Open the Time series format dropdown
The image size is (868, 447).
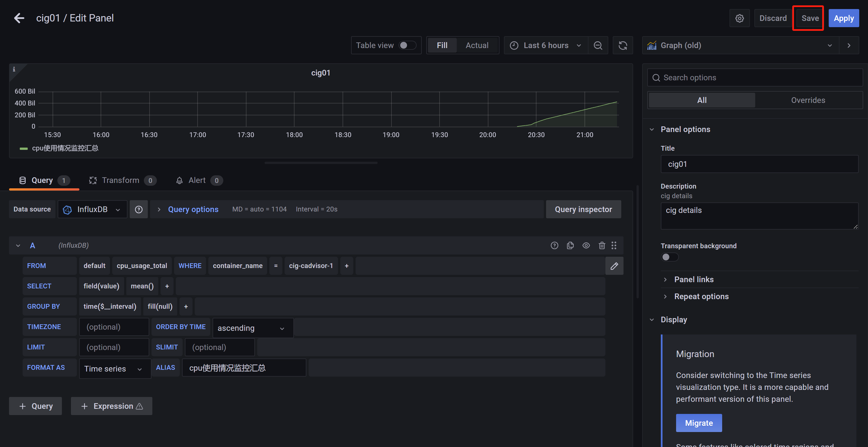point(115,369)
